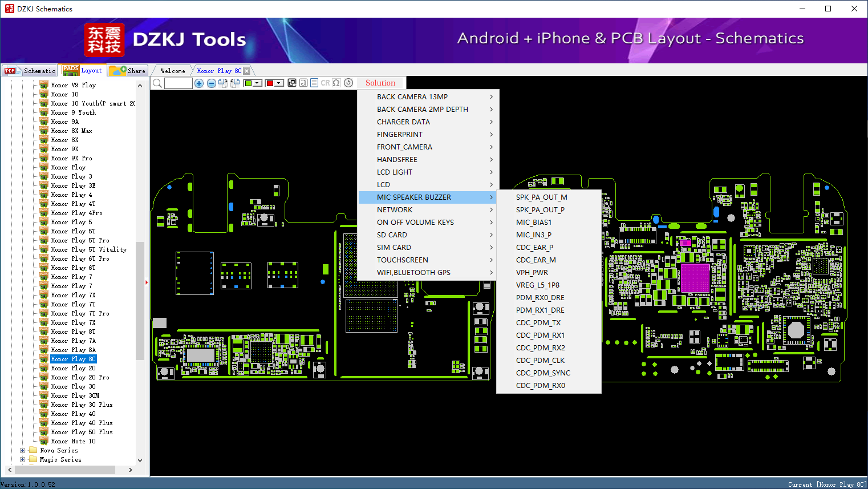The height and width of the screenshot is (489, 868).
Task: Select Honor Play 30 Plus in the tree
Action: coord(82,405)
